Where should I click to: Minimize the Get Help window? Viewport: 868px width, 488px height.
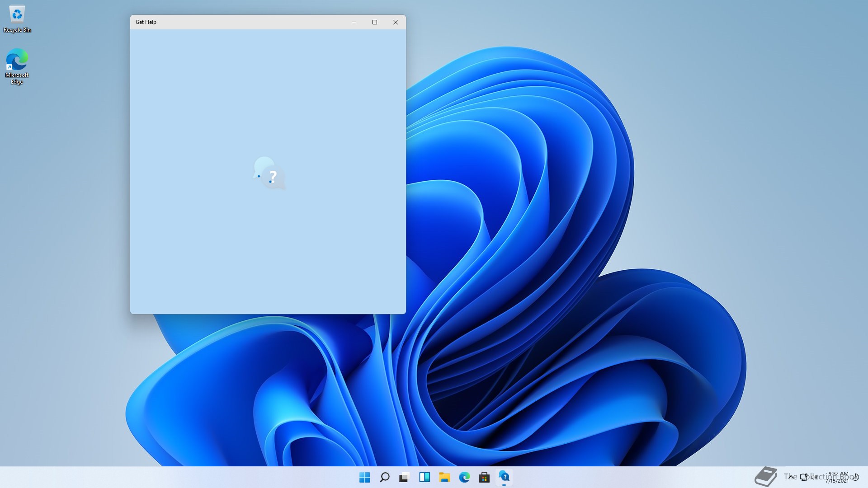(x=354, y=22)
